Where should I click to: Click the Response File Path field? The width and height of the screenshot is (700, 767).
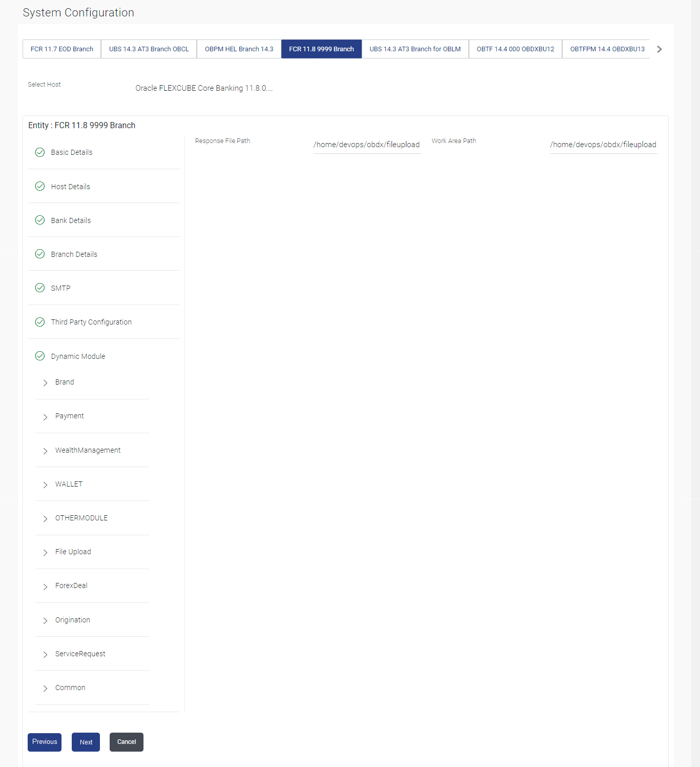(x=367, y=145)
